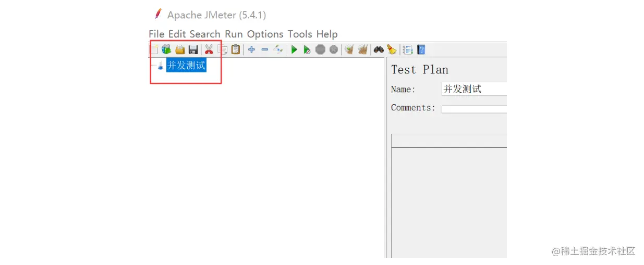The width and height of the screenshot is (644, 265).
Task: Click Start no pauses icon
Action: pos(307,49)
